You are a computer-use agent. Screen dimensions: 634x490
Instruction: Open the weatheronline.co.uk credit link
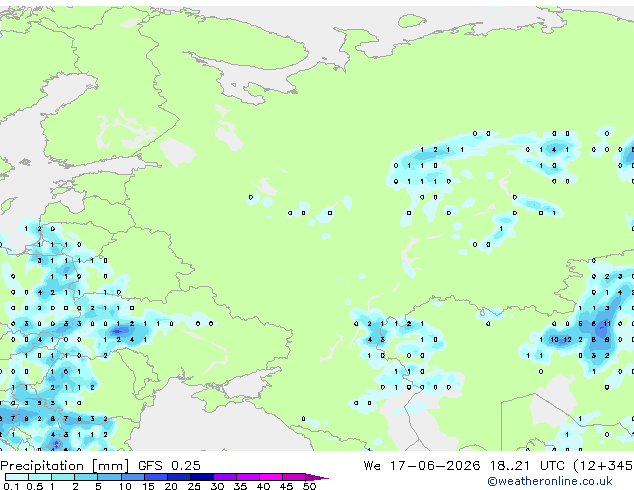pos(550,481)
